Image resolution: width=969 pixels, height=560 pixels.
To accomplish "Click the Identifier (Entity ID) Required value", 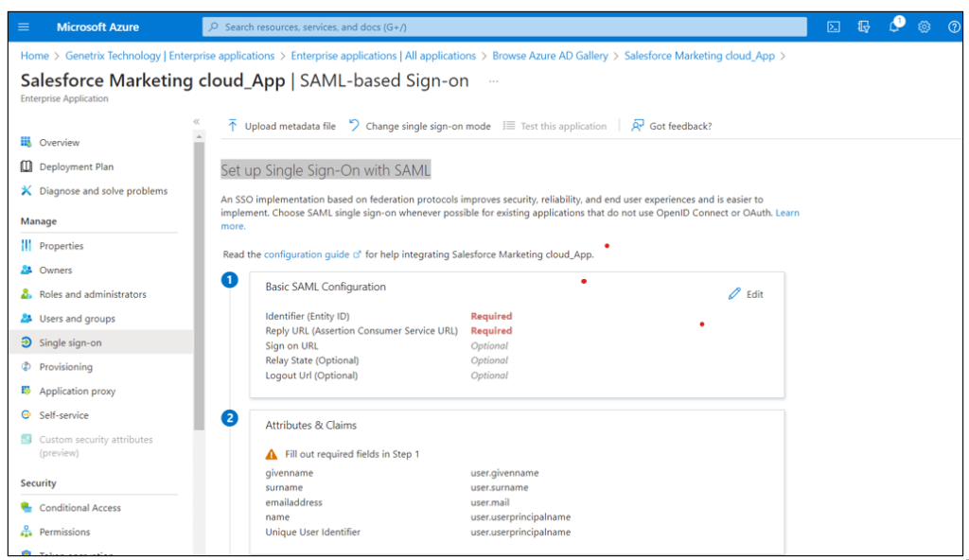I will [x=491, y=316].
